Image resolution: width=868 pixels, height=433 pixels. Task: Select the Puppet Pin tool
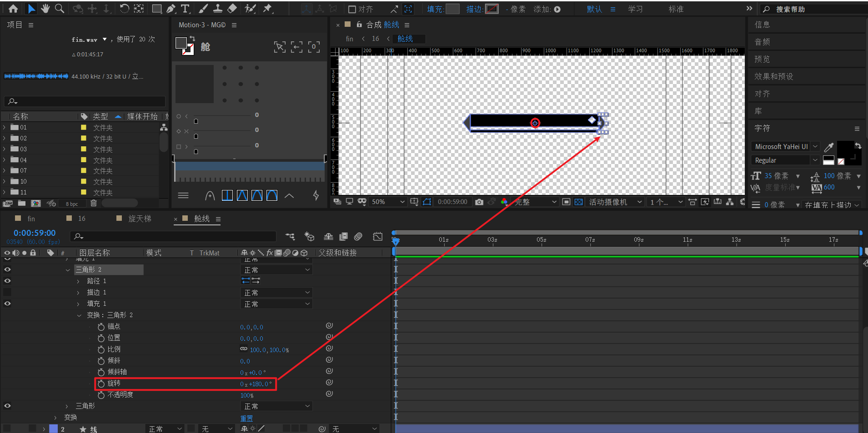click(x=268, y=9)
